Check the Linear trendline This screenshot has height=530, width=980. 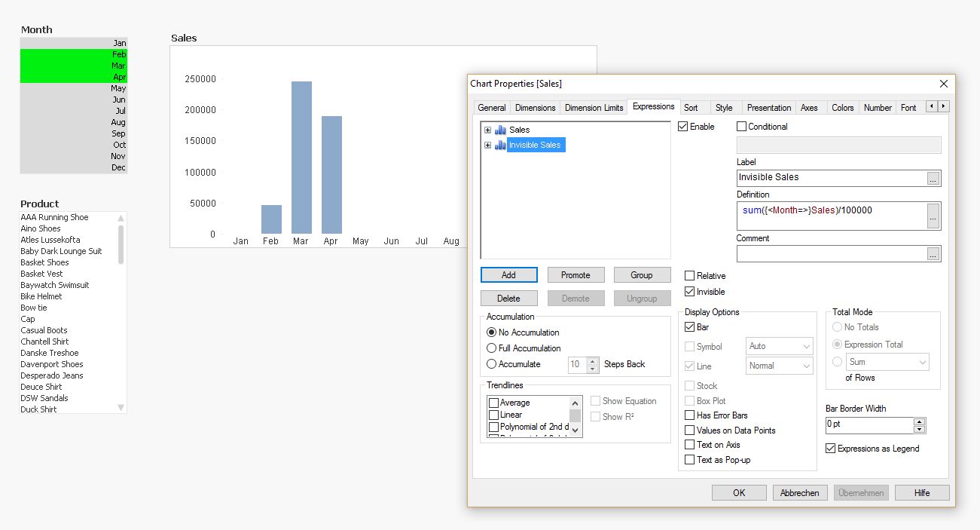point(494,415)
